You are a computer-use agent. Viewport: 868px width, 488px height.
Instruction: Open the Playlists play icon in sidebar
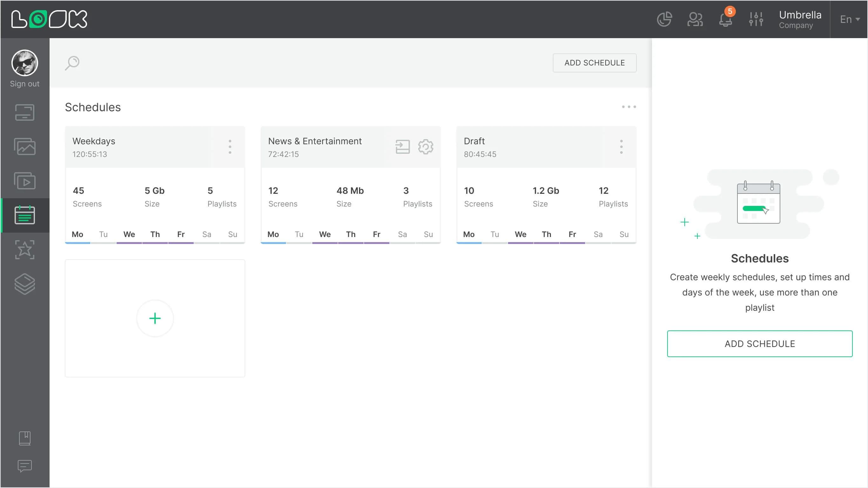pos(24,181)
